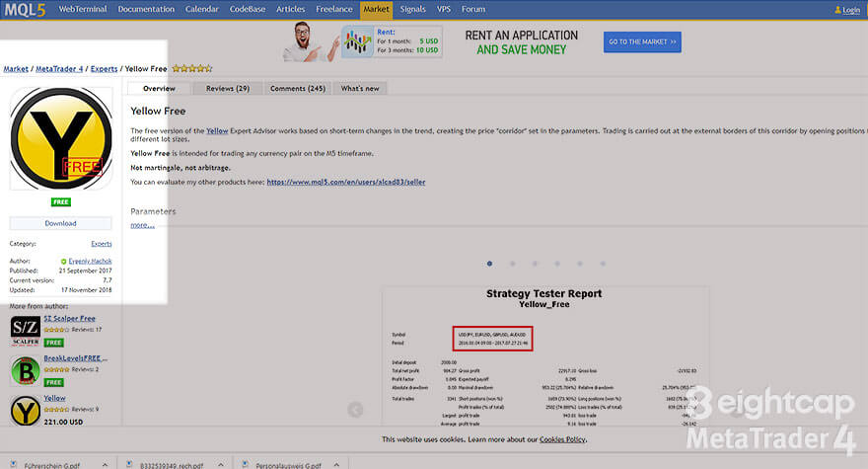Select the fifth screenshot carousel dot
The image size is (868, 469).
(x=580, y=264)
